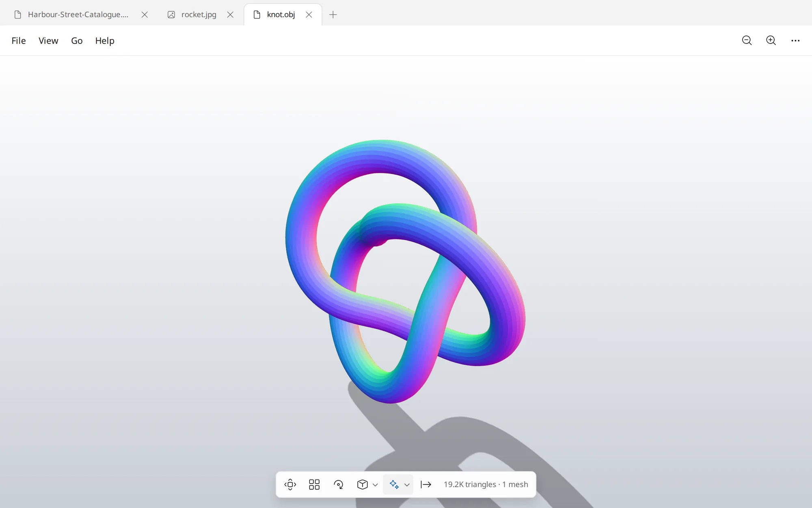Click the 19.2K triangles mesh info
The image size is (812, 508).
tap(486, 484)
